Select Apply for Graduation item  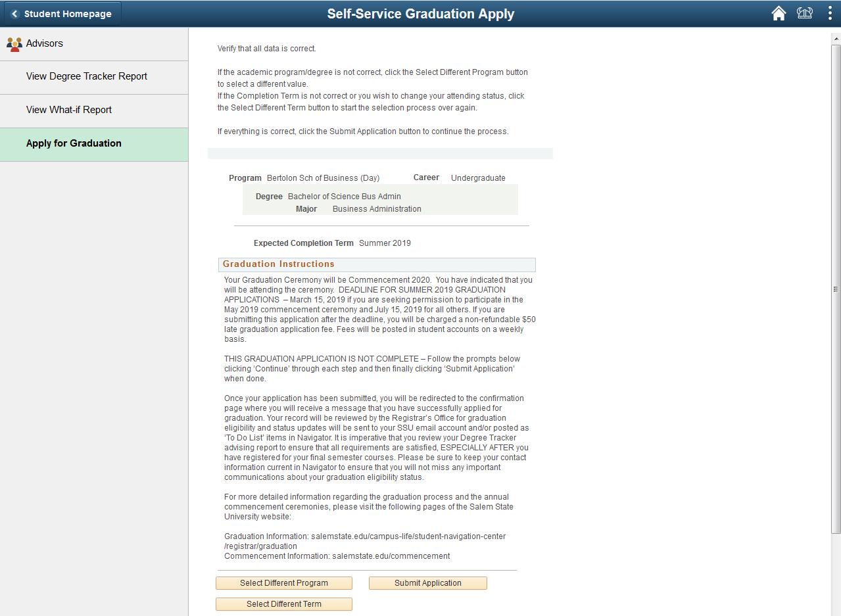click(x=94, y=145)
